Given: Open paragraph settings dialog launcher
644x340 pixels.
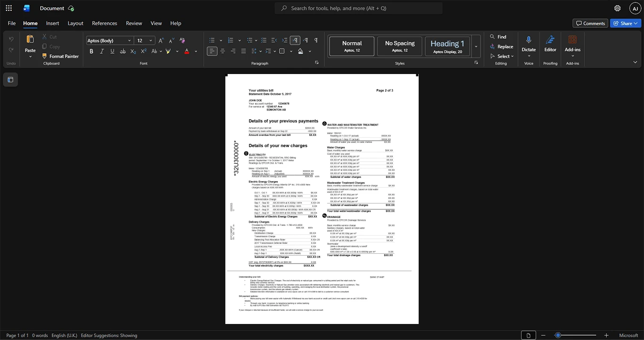Looking at the screenshot, I should (316, 63).
